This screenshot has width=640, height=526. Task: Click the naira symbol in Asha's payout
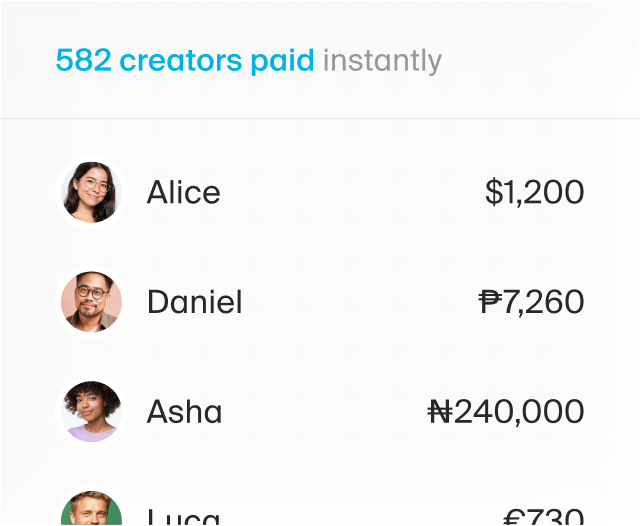(x=440, y=411)
